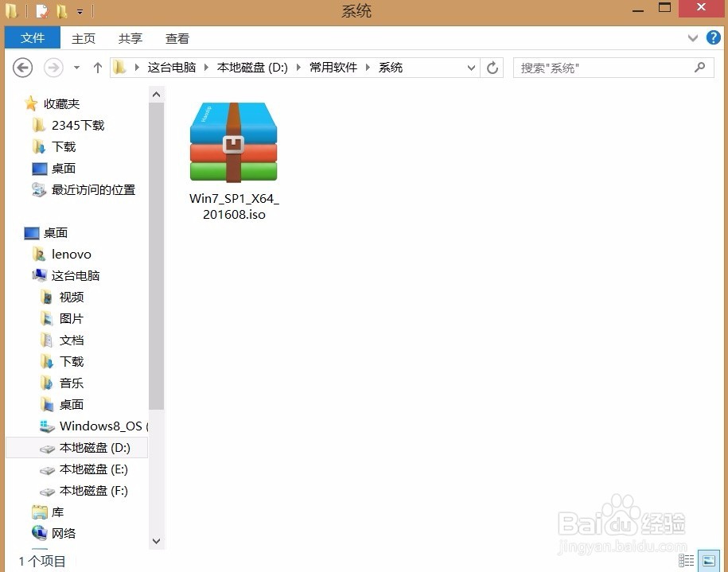Open 音乐 folder in tree
728x572 pixels.
(x=72, y=383)
